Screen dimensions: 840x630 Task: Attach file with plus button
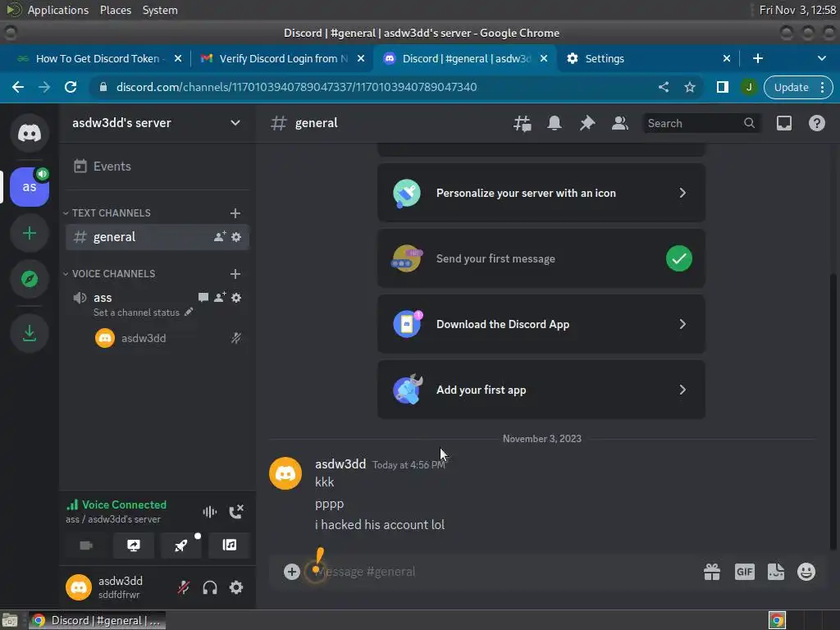point(292,572)
